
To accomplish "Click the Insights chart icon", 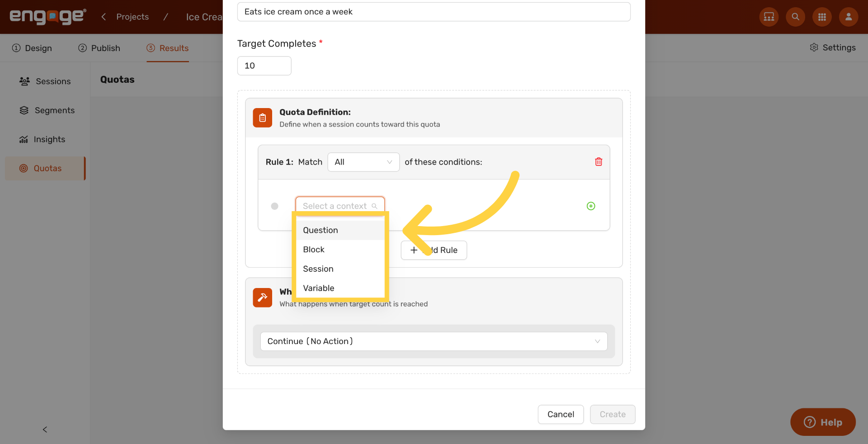I will [24, 139].
